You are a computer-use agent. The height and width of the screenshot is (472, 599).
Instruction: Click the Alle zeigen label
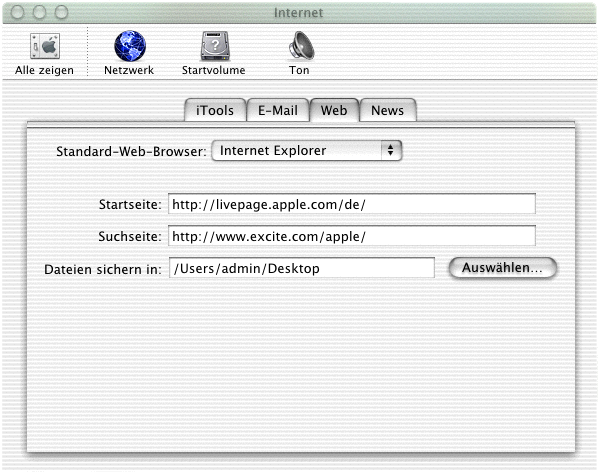44,70
